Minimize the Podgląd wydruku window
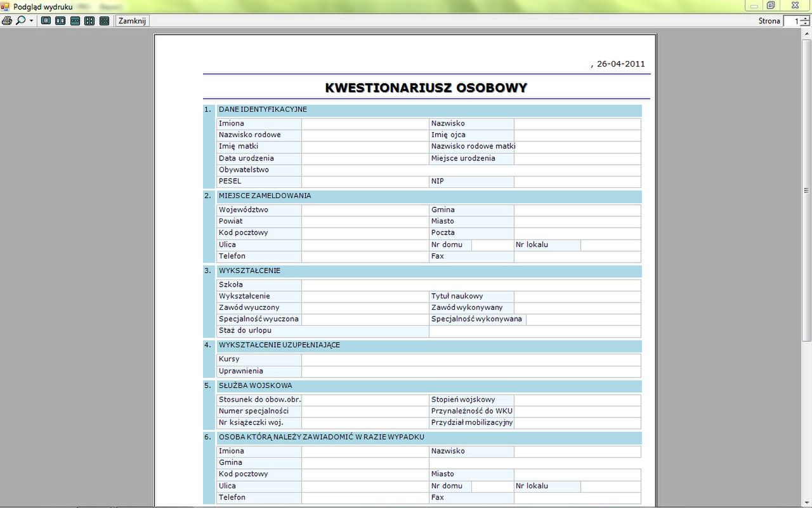812x508 pixels. point(754,6)
